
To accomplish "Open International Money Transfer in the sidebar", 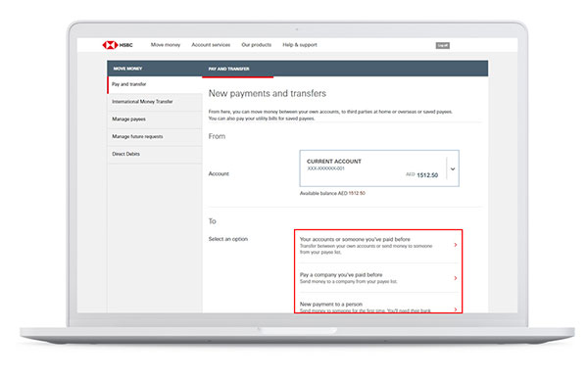I will click(x=155, y=102).
